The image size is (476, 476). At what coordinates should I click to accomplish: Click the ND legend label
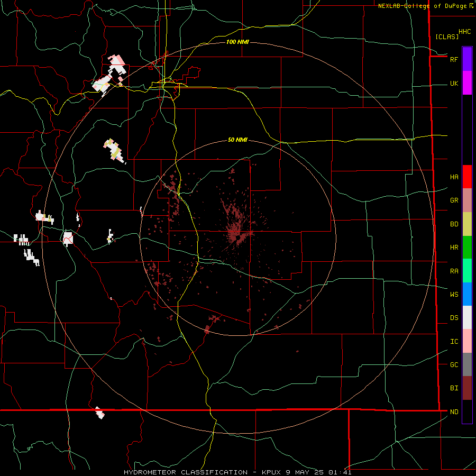pos(454,412)
